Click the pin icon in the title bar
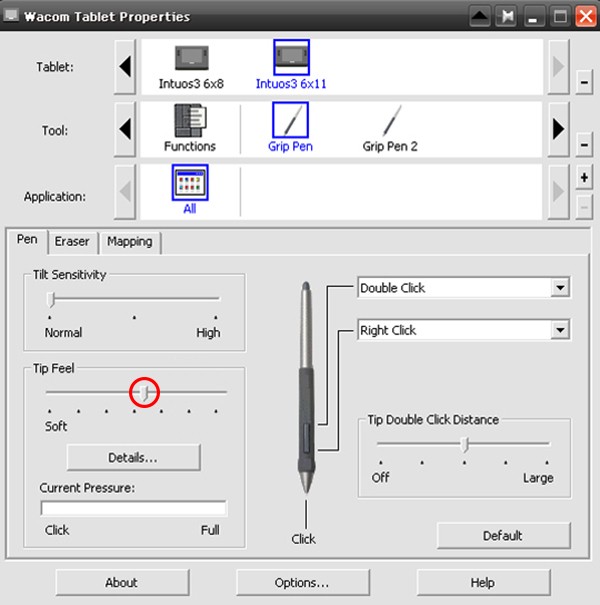The width and height of the screenshot is (600, 605). pyautogui.click(x=506, y=16)
